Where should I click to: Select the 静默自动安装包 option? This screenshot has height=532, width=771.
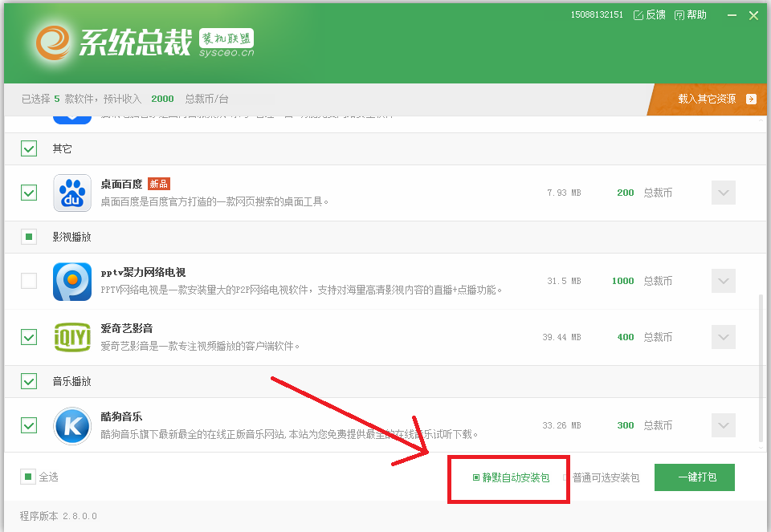point(511,477)
